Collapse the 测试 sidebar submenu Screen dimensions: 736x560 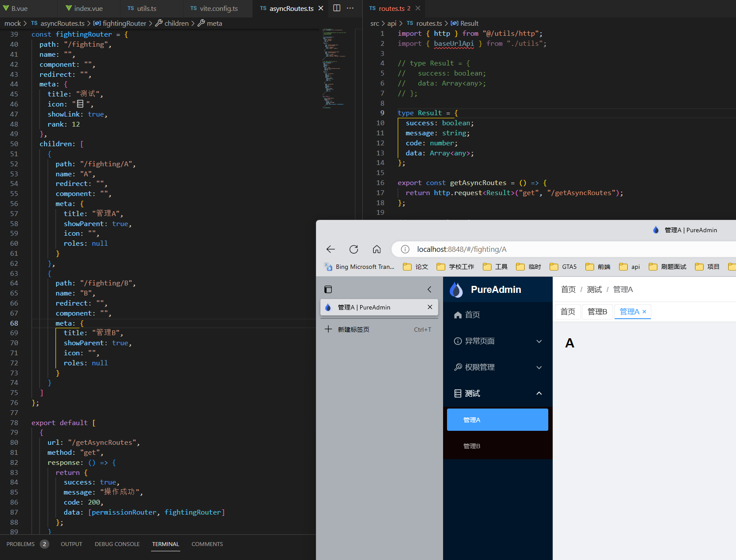pos(498,393)
